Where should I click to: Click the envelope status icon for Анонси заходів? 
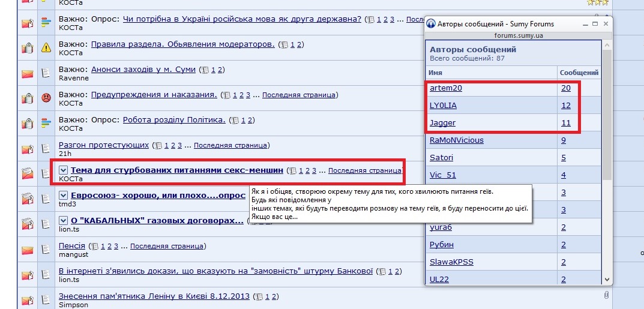click(27, 73)
